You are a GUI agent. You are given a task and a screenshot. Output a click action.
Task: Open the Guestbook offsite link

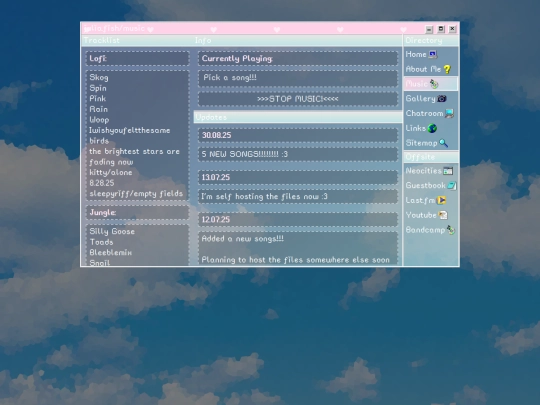430,186
